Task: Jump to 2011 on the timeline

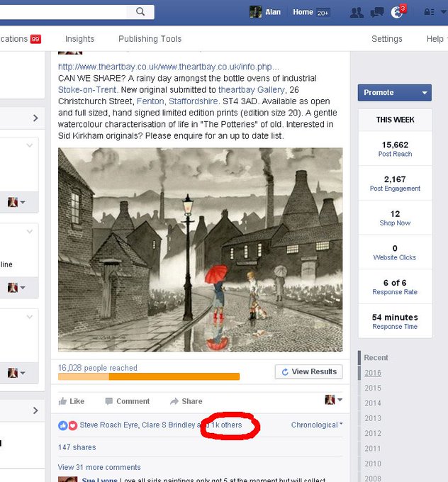Action: point(373,449)
